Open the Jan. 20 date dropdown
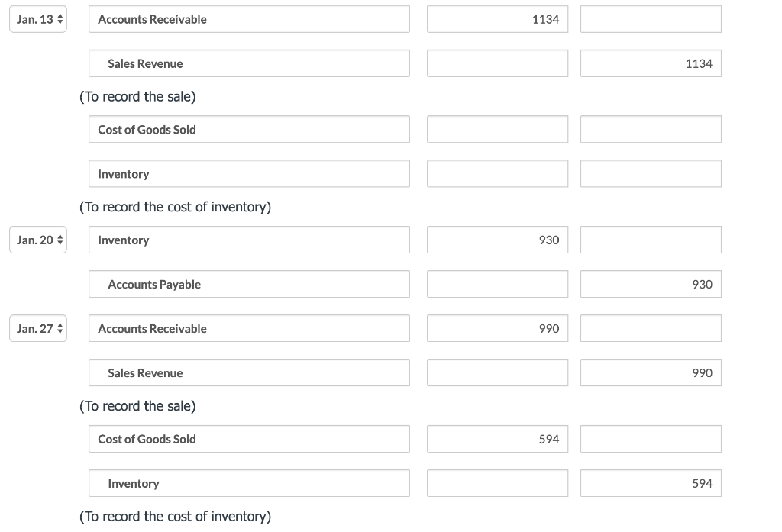The width and height of the screenshot is (782, 532). [x=38, y=240]
